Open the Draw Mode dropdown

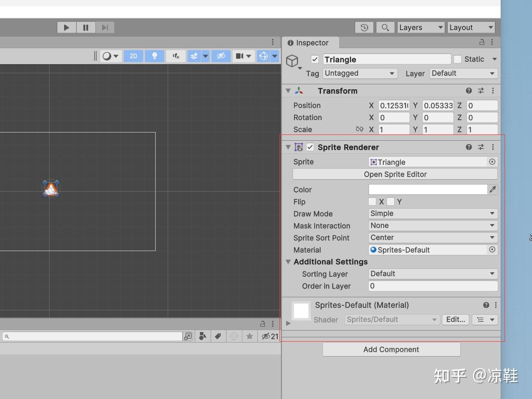click(432, 213)
